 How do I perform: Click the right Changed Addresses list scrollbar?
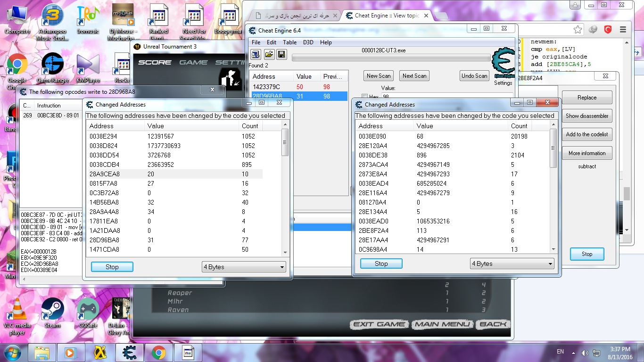pos(553,189)
